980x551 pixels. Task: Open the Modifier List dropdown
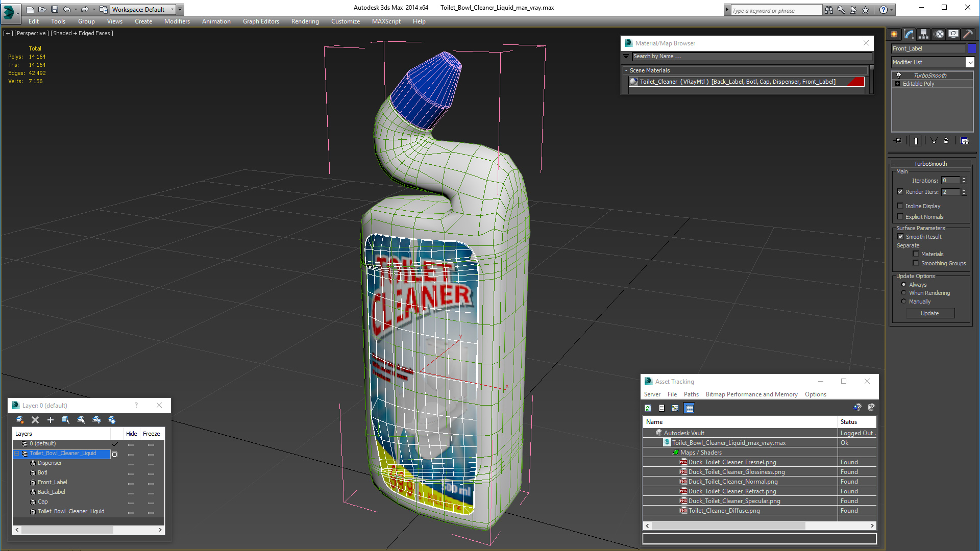(x=970, y=62)
